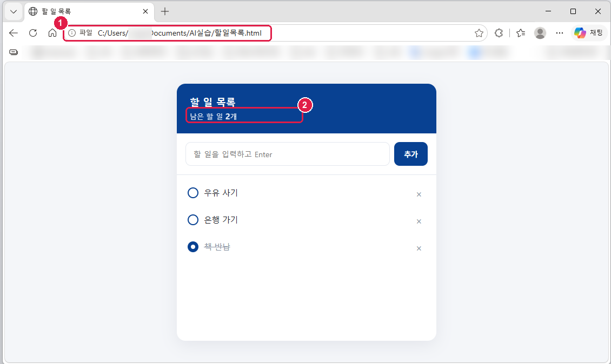Click the favorites bar icon on left

(14, 52)
